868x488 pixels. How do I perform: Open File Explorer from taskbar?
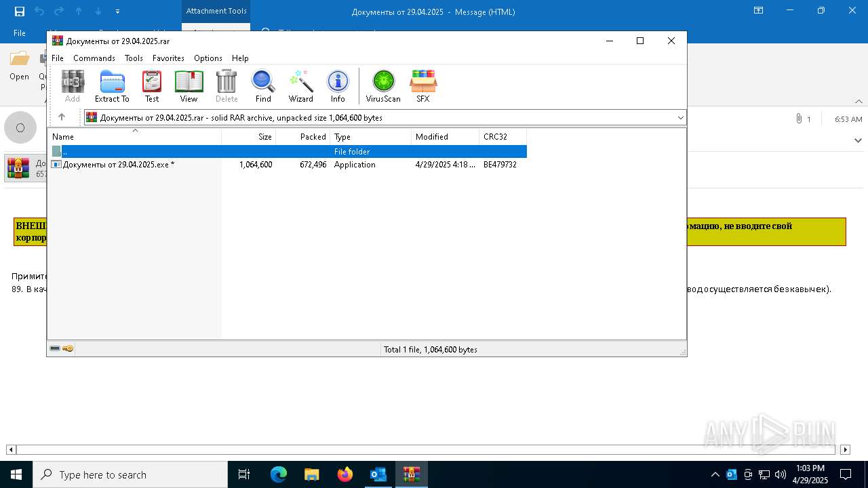coord(312,474)
